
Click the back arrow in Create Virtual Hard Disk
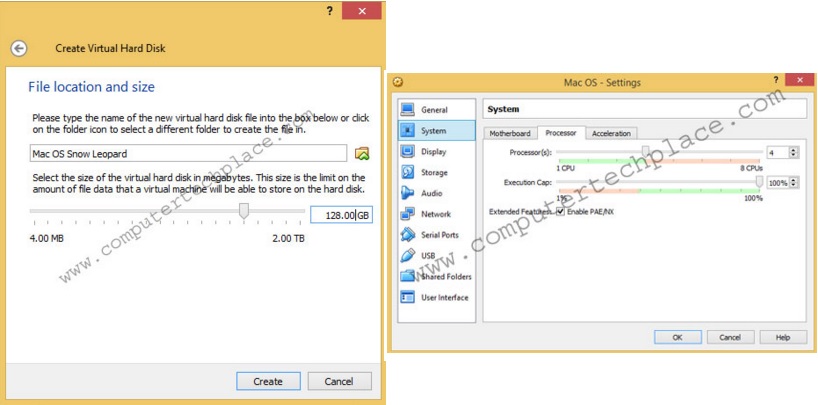pos(19,49)
